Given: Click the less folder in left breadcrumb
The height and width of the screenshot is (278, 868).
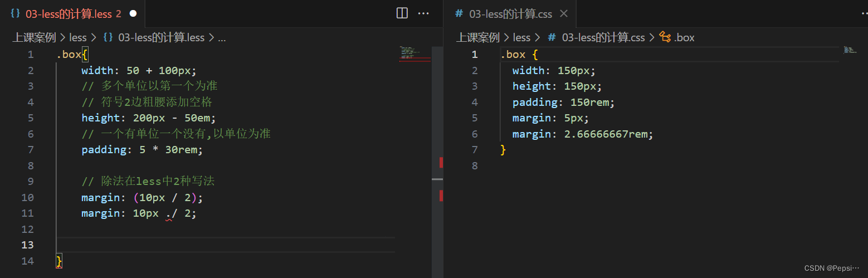Looking at the screenshot, I should click(x=78, y=37).
